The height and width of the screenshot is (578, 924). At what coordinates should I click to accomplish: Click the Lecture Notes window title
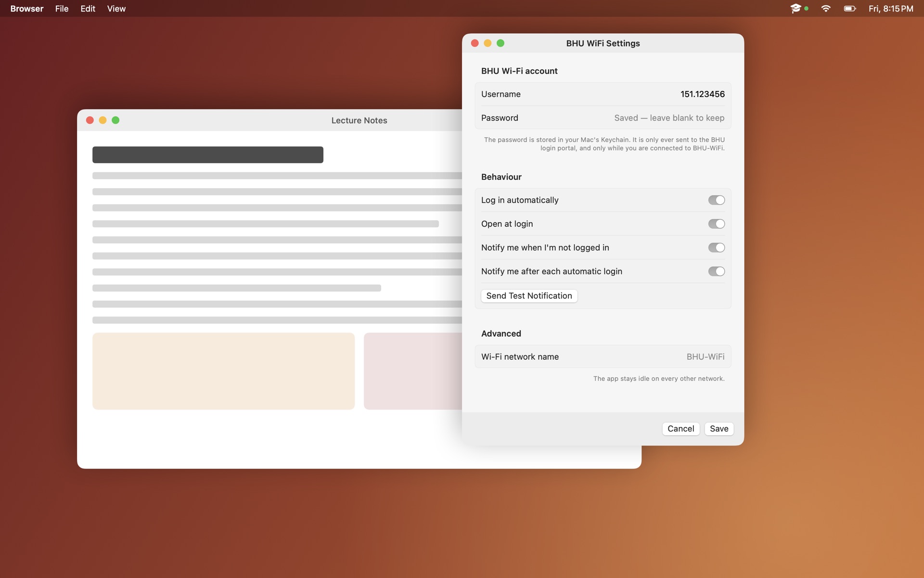[359, 120]
